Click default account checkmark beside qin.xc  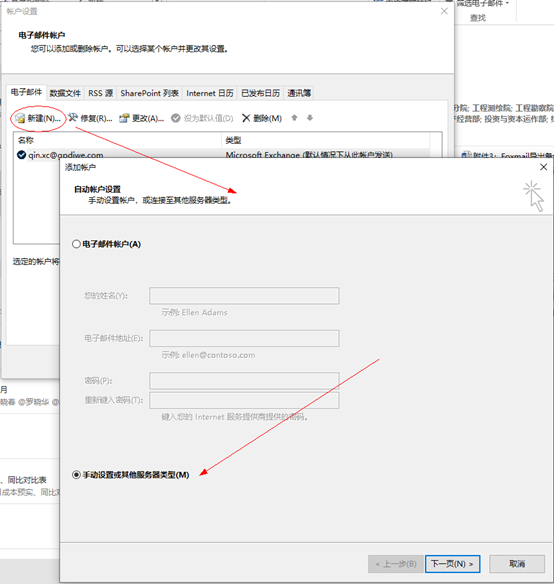coord(21,155)
